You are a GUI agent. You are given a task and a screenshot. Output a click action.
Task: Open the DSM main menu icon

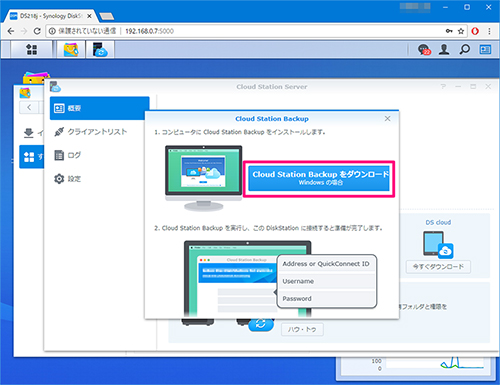[32, 50]
